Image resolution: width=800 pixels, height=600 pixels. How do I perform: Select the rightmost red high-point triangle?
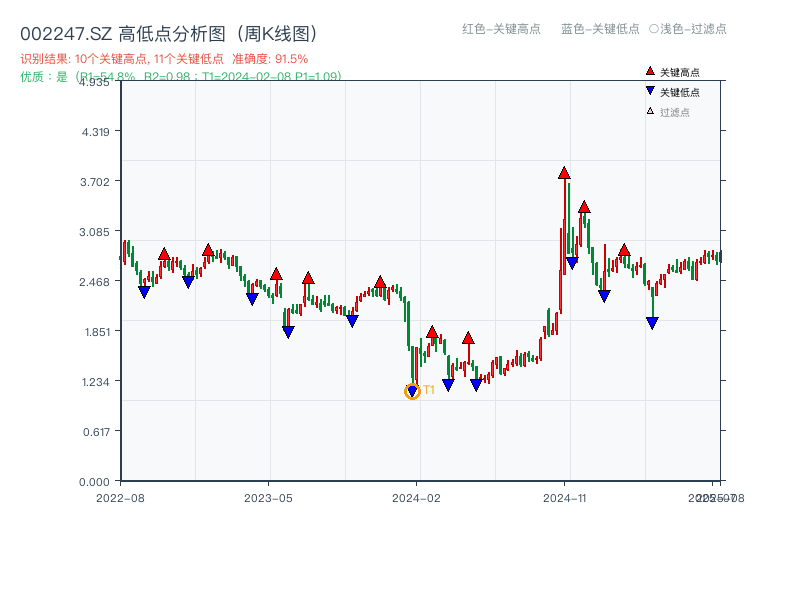click(x=624, y=250)
